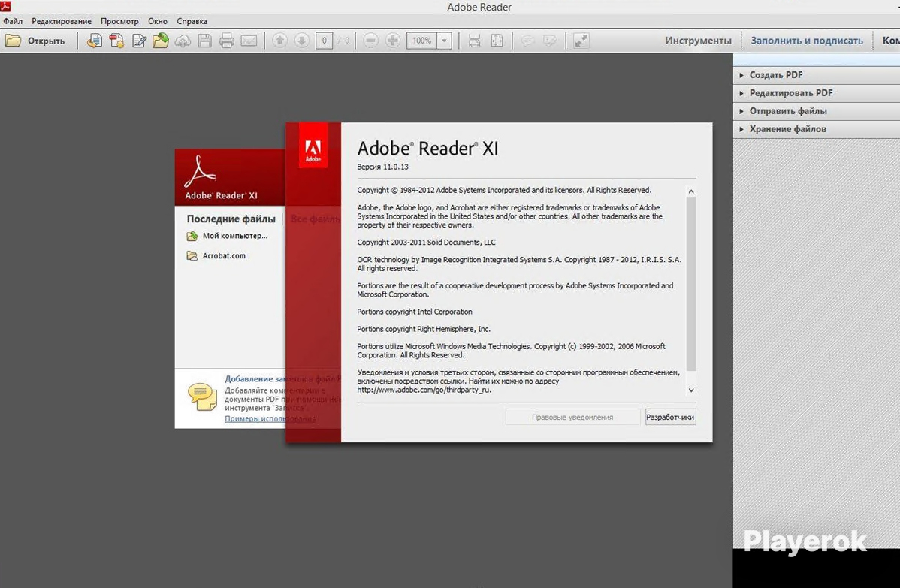Open the Окно menu
Screen dimensions: 900x588
pyautogui.click(x=157, y=21)
